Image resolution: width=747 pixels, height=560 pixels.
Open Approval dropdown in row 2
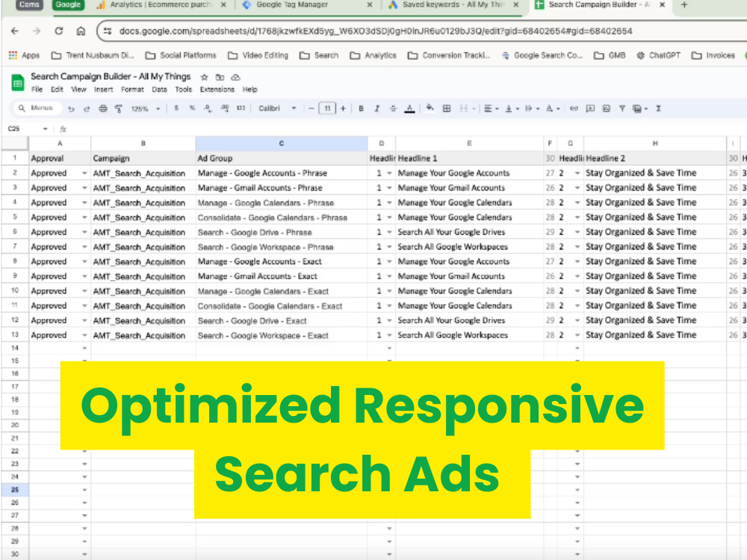pyautogui.click(x=84, y=173)
